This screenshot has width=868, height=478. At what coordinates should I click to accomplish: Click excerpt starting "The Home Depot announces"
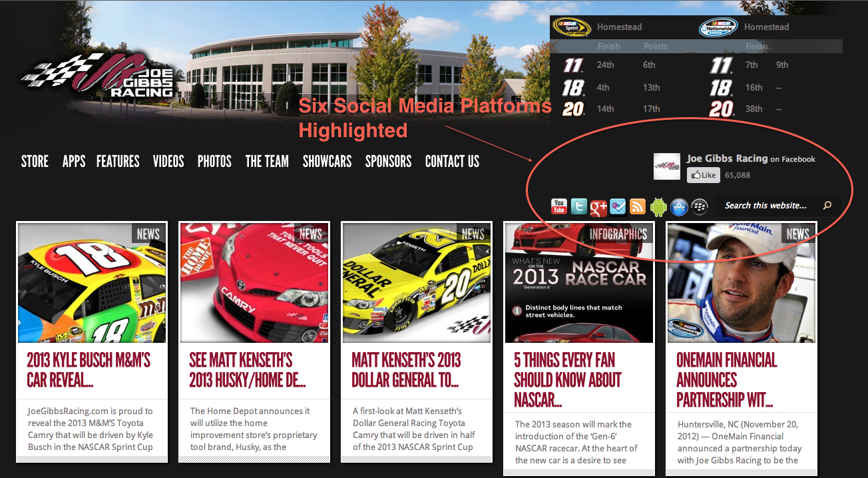point(254,429)
